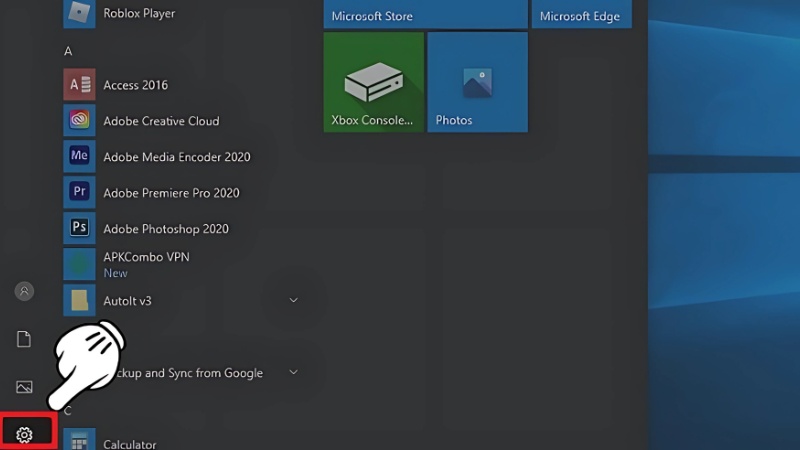Open Settings via the gear icon
Image resolution: width=800 pixels, height=450 pixels.
click(25, 434)
